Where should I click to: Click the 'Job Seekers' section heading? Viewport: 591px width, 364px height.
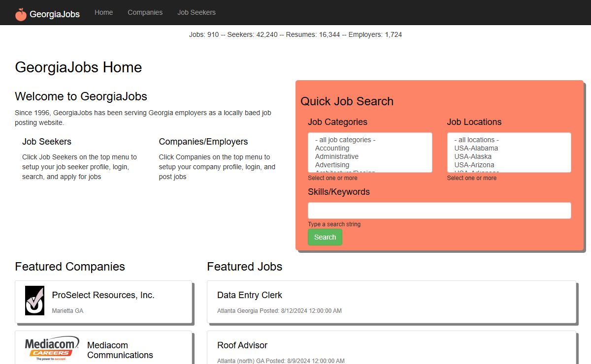pyautogui.click(x=47, y=142)
